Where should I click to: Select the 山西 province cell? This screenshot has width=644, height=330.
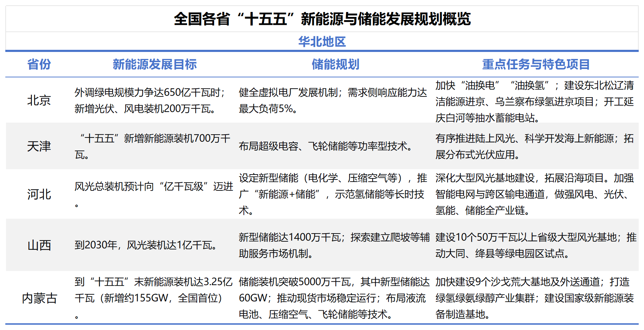39,245
